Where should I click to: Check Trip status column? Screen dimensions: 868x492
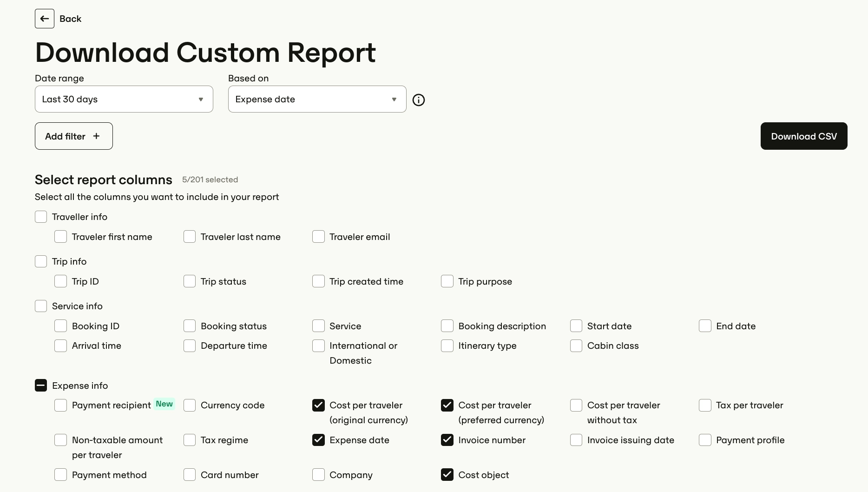(x=190, y=281)
